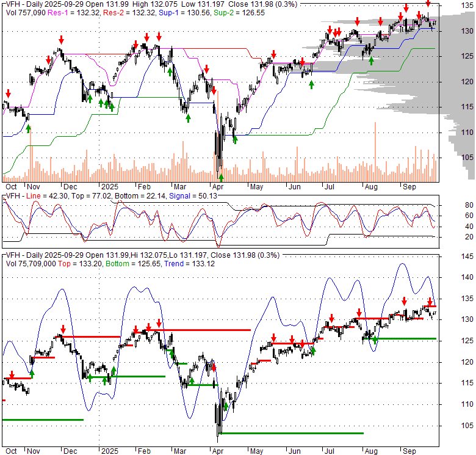Click "VFH - Daily 2025-09-29" in the first chart header
Image resolution: width=476 pixels, height=455 pixels.
pyautogui.click(x=45, y=4)
